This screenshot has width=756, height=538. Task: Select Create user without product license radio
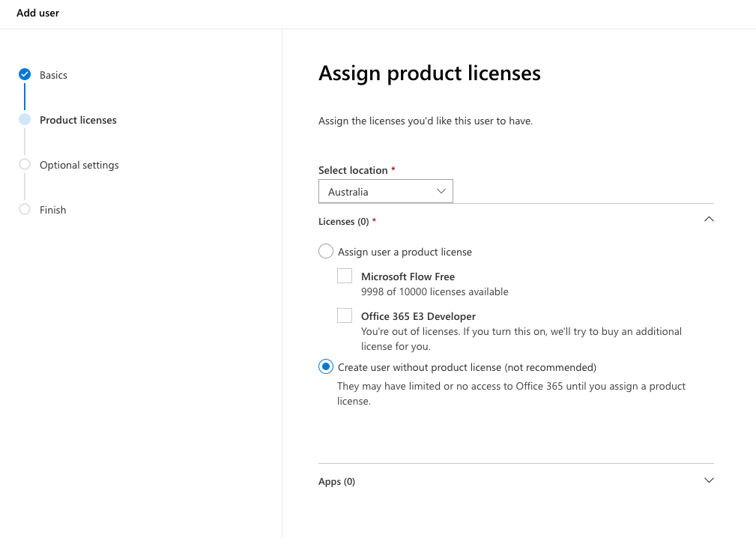point(326,367)
